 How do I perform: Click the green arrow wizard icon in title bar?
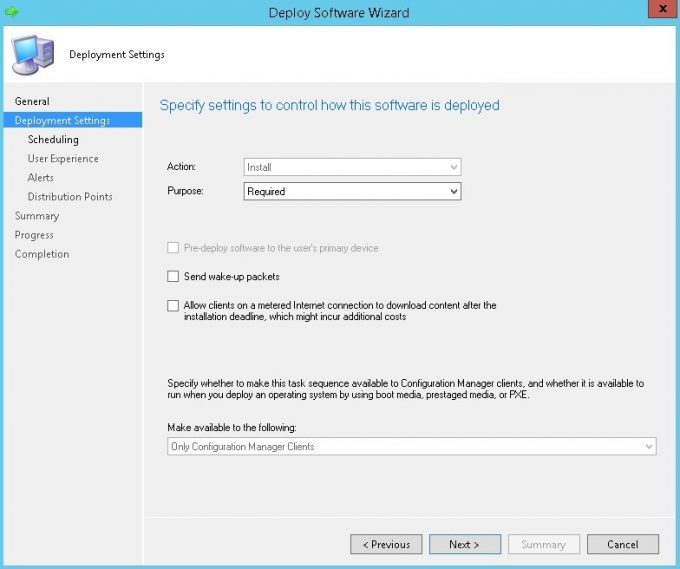[x=12, y=12]
